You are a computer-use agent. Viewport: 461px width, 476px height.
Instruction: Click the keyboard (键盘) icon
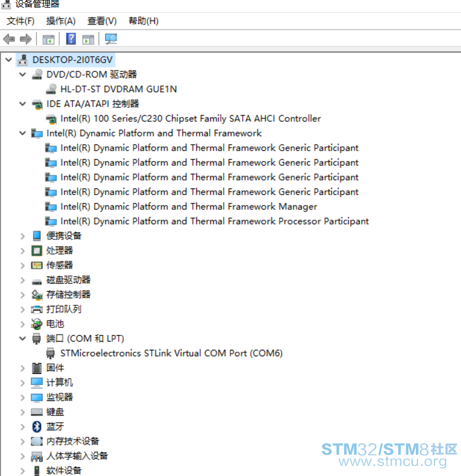coord(37,412)
